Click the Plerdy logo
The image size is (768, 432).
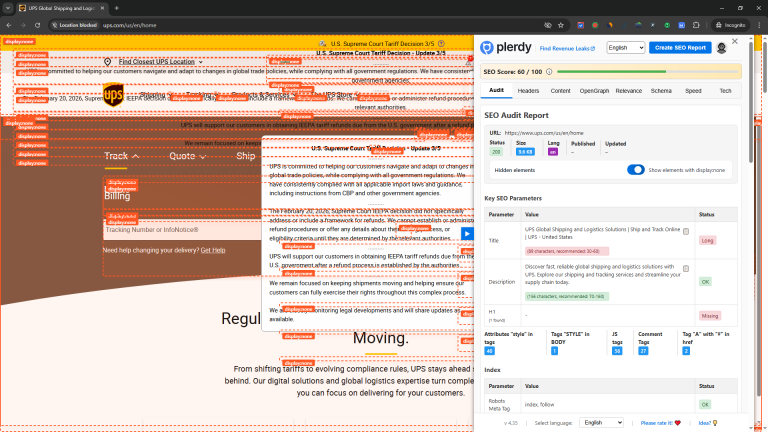[505, 48]
